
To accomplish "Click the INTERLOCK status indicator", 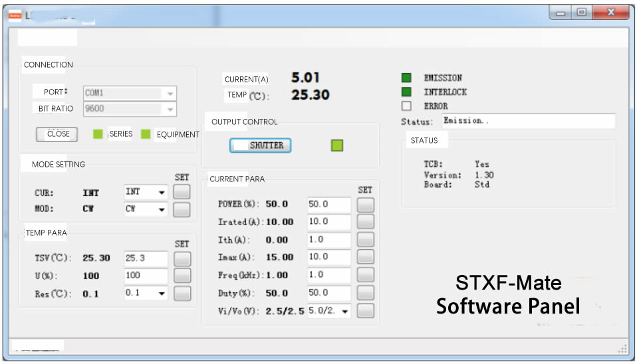I will pos(406,92).
